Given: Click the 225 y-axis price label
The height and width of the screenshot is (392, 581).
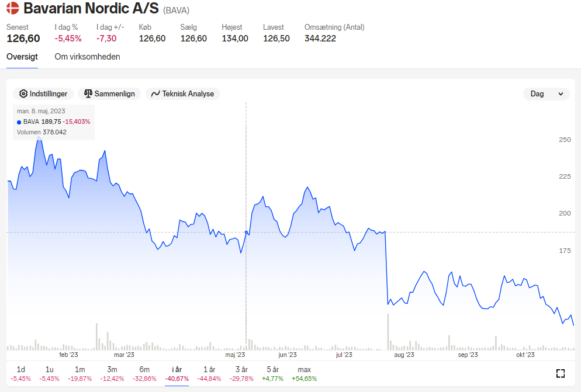Looking at the screenshot, I should coord(565,176).
